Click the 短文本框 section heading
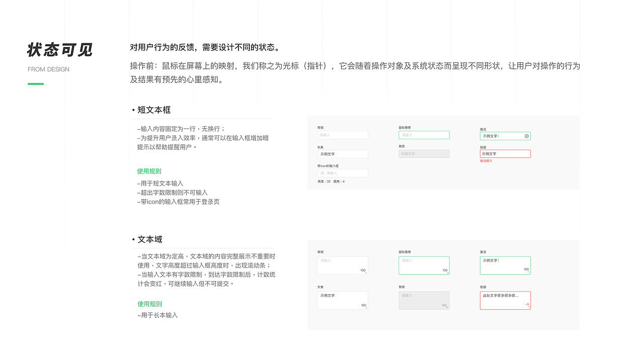 tap(154, 110)
